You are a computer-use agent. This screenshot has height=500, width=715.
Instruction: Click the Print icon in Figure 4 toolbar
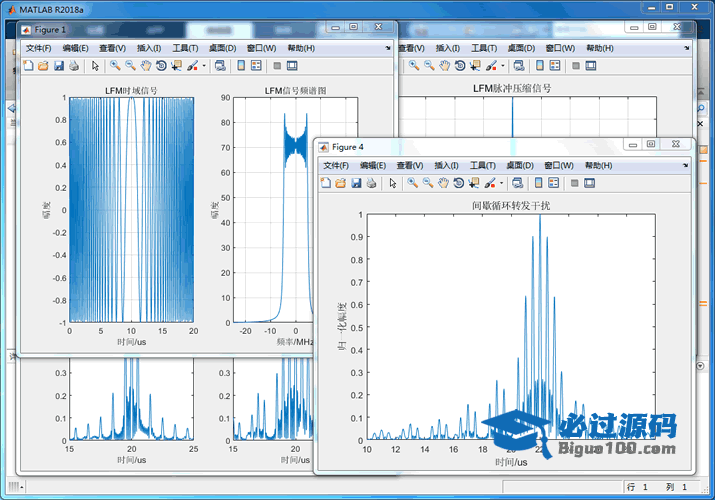(371, 183)
